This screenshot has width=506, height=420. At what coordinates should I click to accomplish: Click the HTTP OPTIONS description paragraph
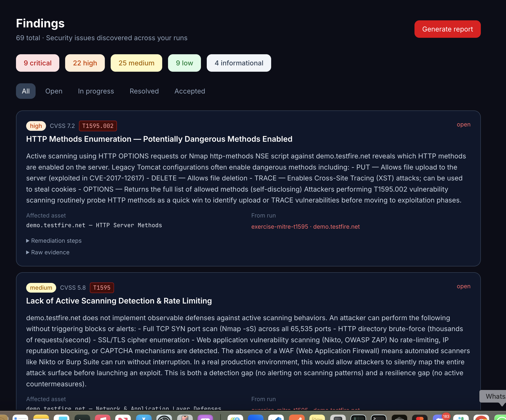[246, 178]
